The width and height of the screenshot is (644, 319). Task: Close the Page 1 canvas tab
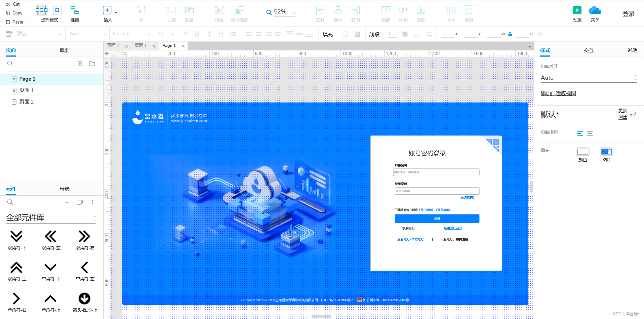[x=183, y=46]
